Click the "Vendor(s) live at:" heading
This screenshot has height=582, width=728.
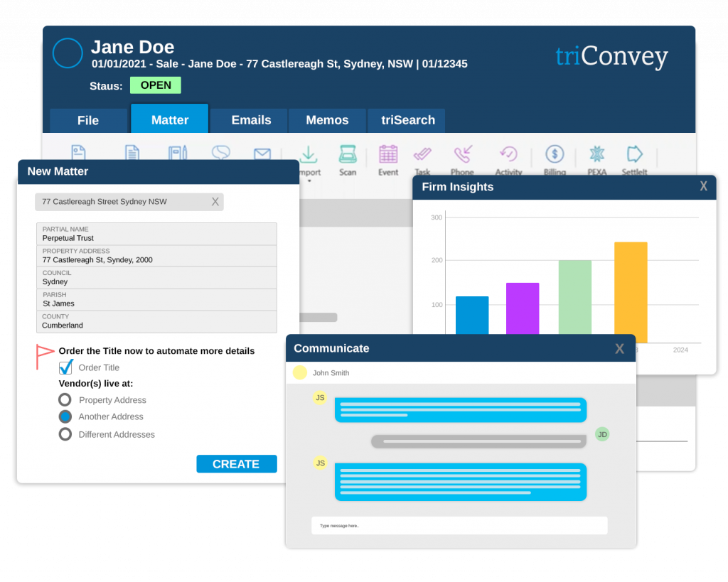pos(96,383)
